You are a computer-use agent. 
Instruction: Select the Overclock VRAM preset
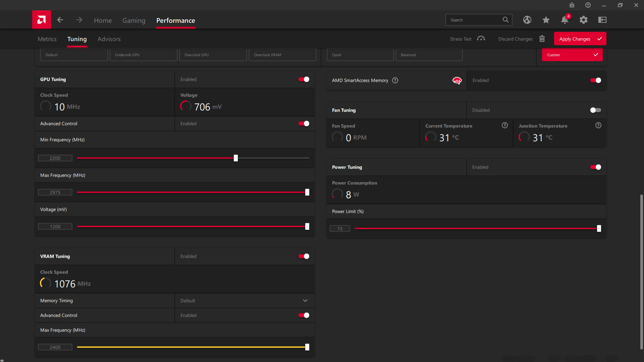point(282,55)
